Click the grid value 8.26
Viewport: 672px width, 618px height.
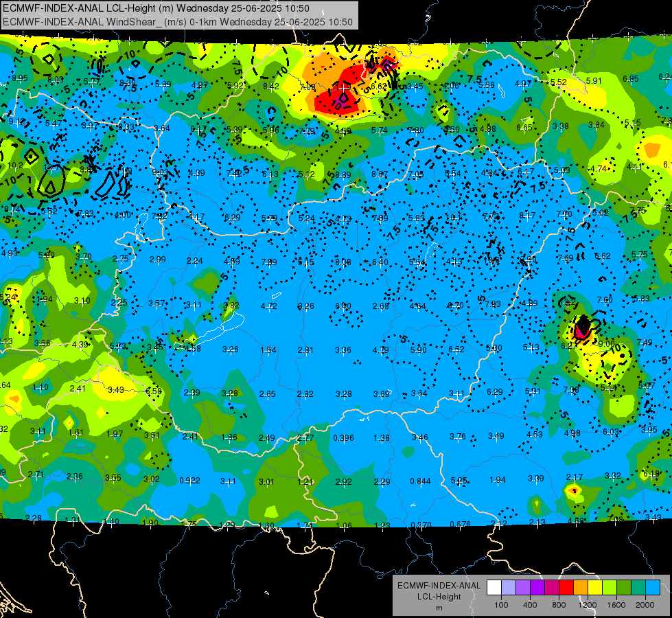point(306,306)
